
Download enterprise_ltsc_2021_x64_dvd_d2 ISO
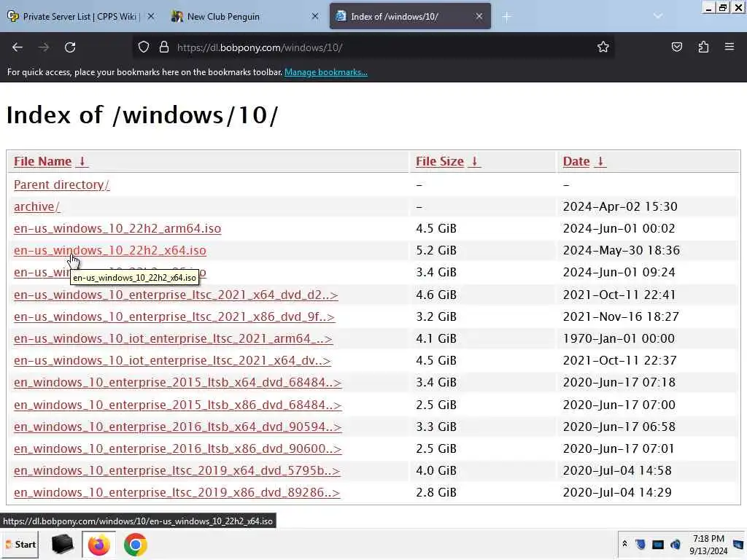click(x=176, y=295)
